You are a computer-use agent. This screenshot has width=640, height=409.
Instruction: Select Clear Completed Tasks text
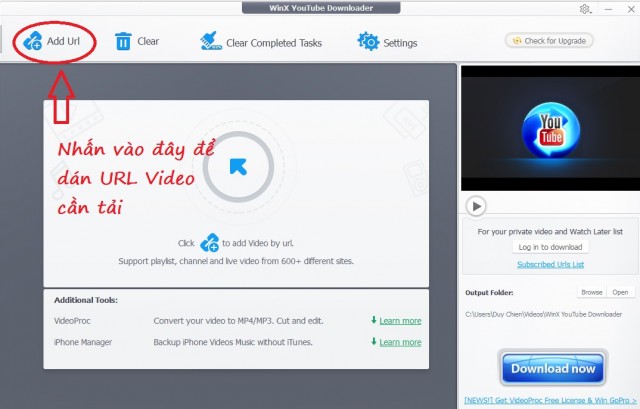[274, 43]
